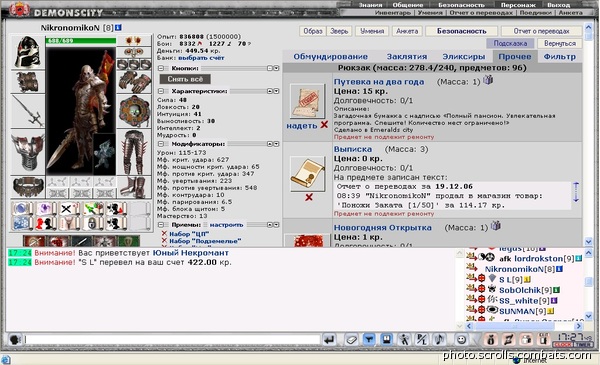Open the выбрать счёт bank link
This screenshot has width=600, height=365.
tap(201, 58)
